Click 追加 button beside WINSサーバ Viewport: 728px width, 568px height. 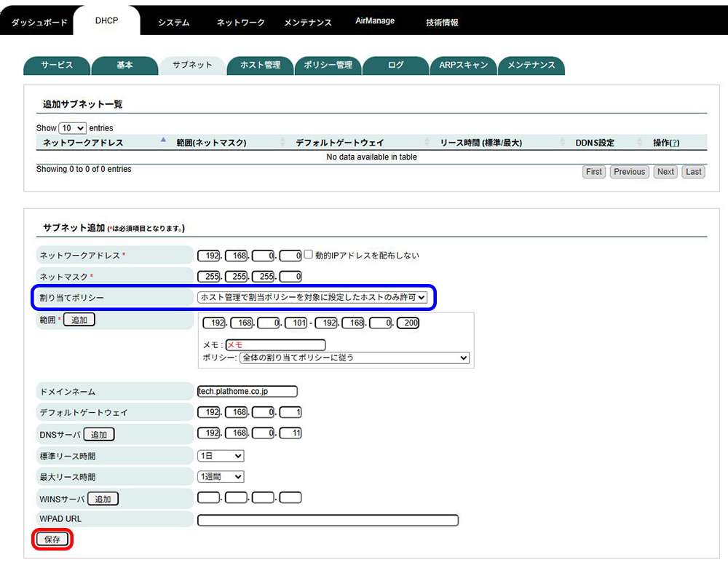point(103,499)
